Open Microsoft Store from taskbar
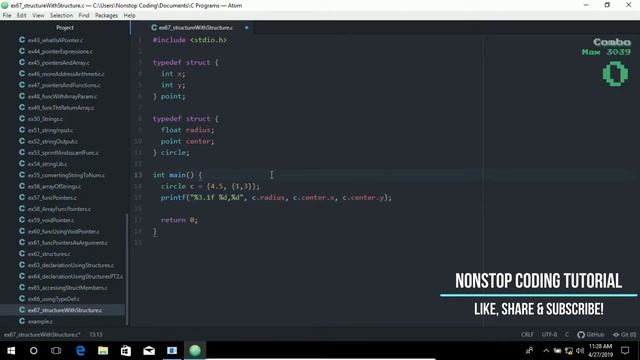640x360 pixels. (x=126, y=351)
